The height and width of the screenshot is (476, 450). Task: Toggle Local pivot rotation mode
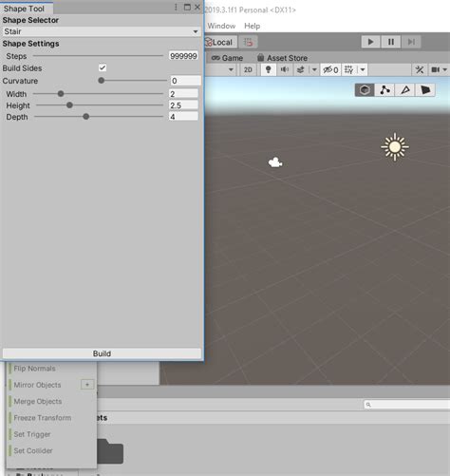[x=220, y=42]
